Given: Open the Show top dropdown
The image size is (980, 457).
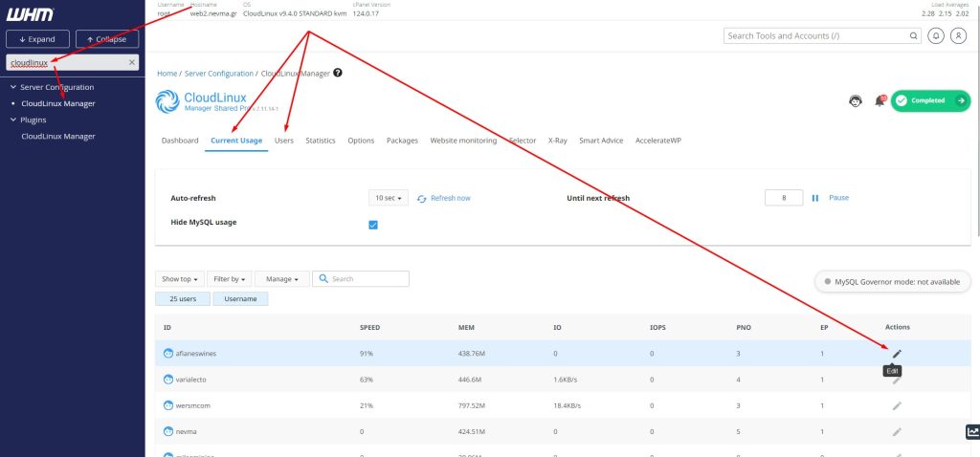Looking at the screenshot, I should point(179,279).
